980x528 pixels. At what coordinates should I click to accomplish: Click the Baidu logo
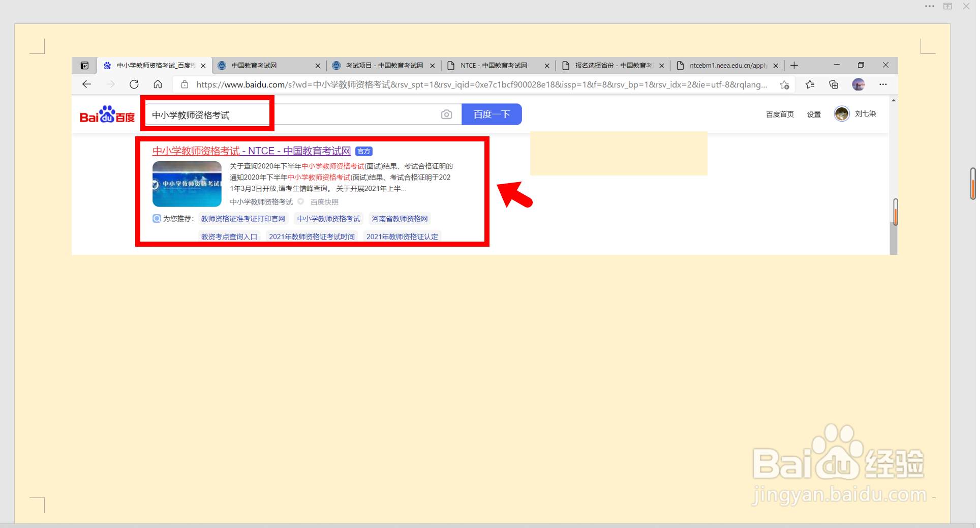[x=107, y=114]
